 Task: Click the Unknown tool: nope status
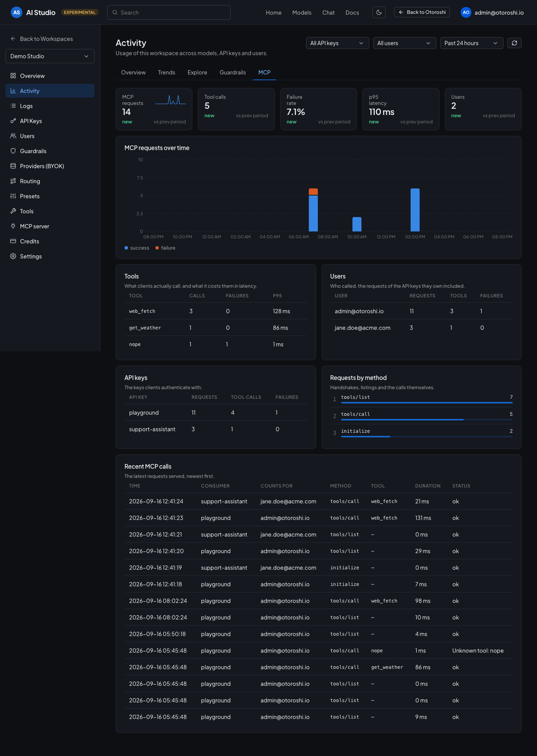[x=478, y=650]
